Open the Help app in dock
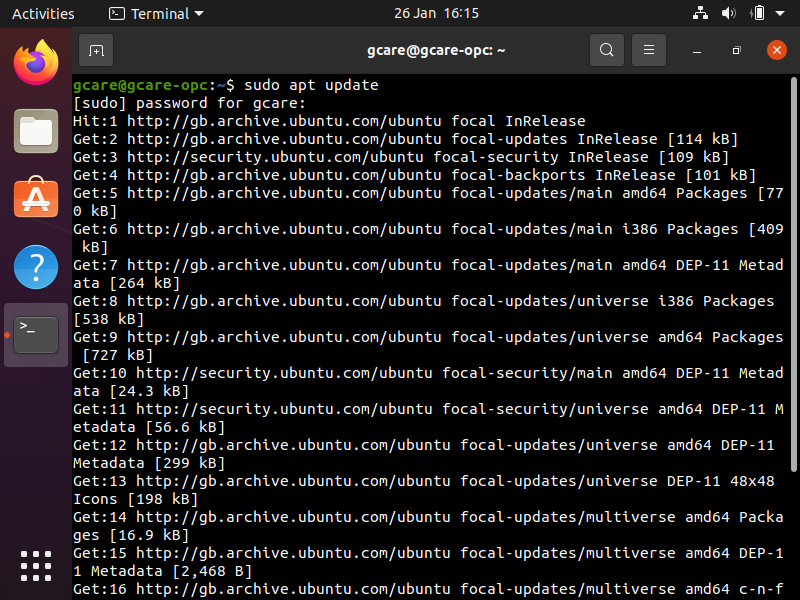Screen dimensions: 800x600 coord(36,267)
